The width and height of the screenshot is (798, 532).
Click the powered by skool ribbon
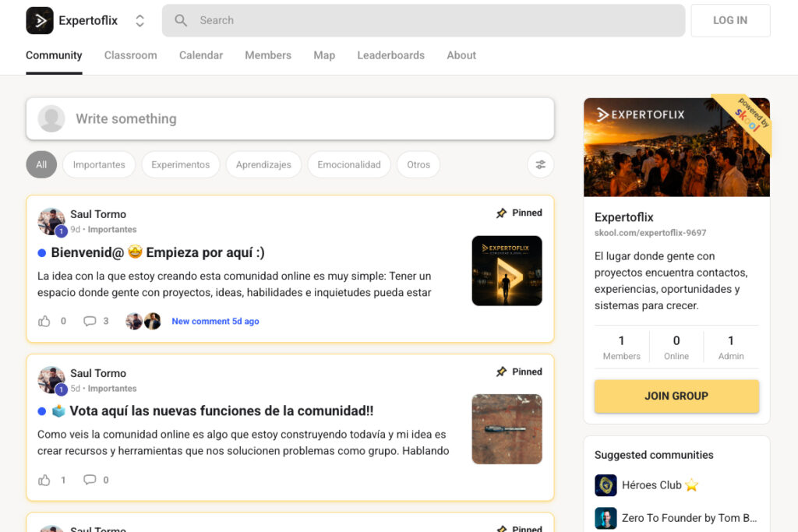coord(749,119)
